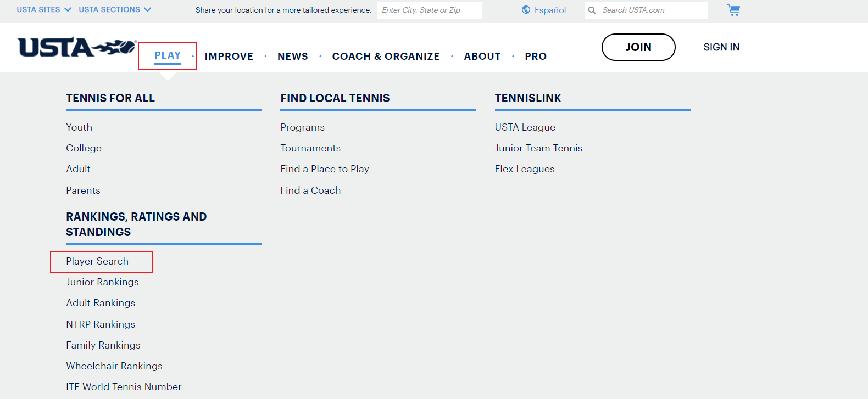Click the search magnifier icon

[592, 10]
